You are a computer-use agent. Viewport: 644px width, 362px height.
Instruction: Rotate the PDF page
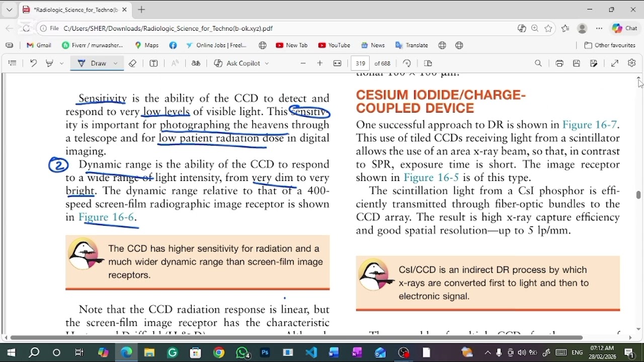[407, 63]
